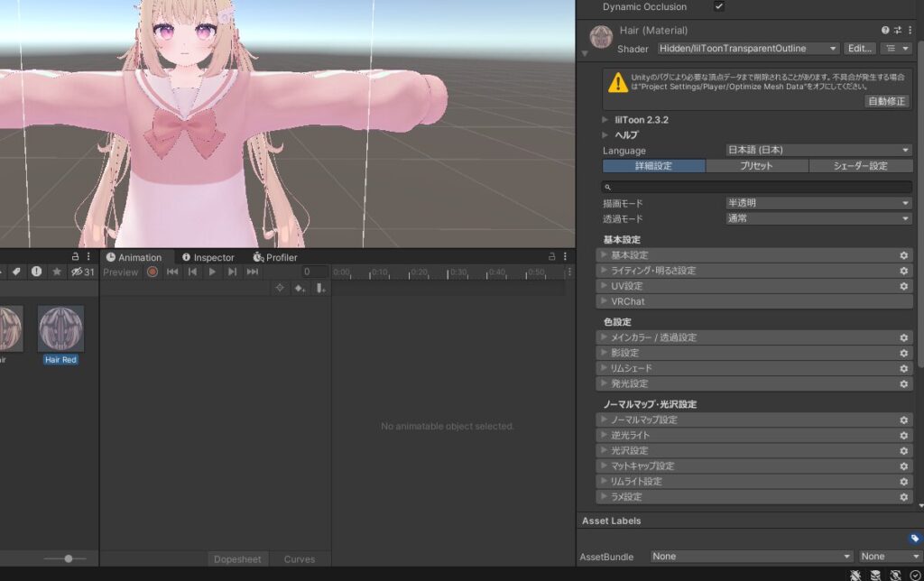924x581 pixels.
Task: Click the asset label tag icon
Action: pyautogui.click(x=914, y=539)
